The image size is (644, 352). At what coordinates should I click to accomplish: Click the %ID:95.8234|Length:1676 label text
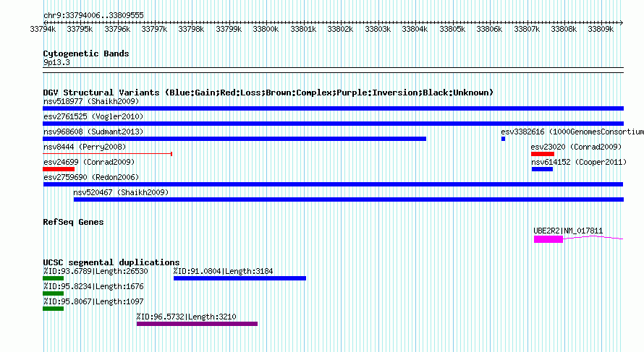point(93,286)
